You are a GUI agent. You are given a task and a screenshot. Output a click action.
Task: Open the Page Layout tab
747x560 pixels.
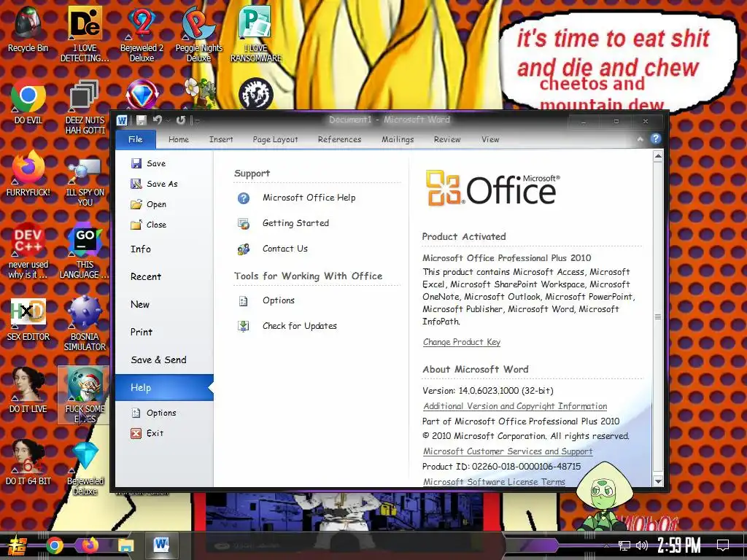point(275,139)
